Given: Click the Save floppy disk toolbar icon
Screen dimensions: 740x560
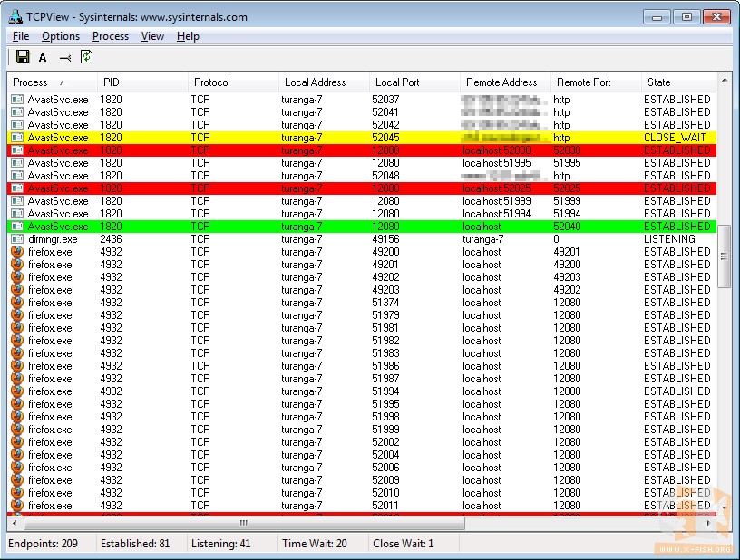Looking at the screenshot, I should point(23,57).
